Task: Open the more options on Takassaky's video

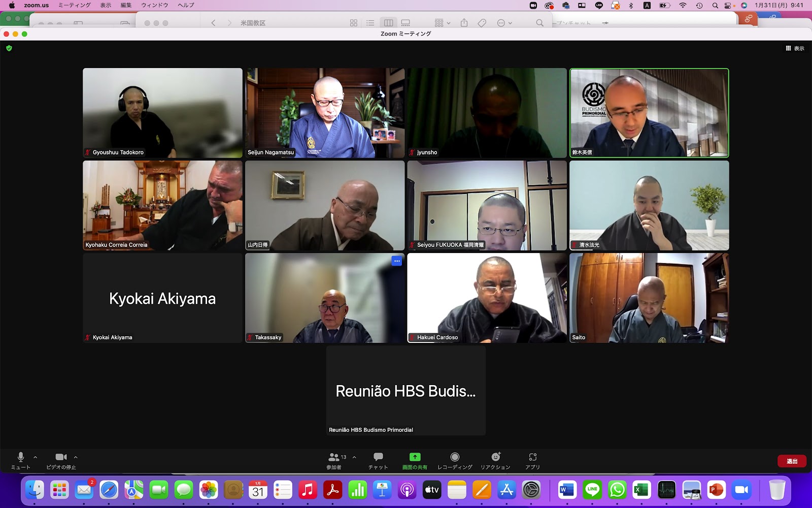Action: [x=397, y=261]
